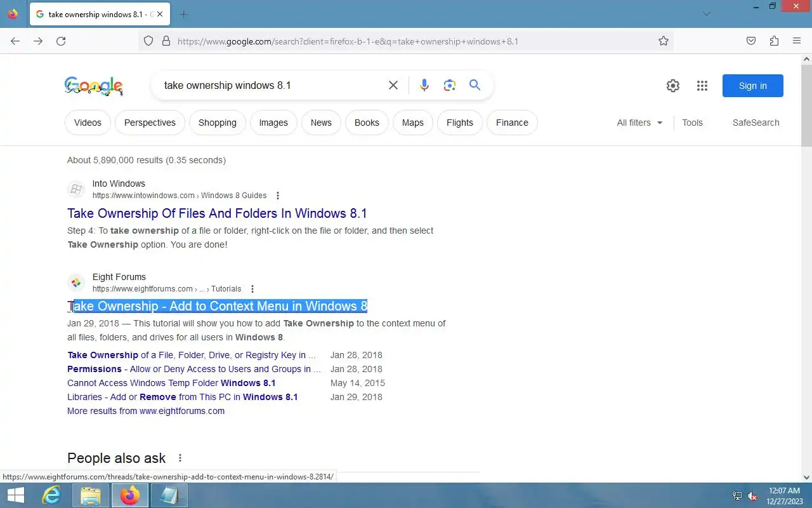Open More results from www.eightforums.com
The height and width of the screenshot is (508, 812).
tap(146, 411)
